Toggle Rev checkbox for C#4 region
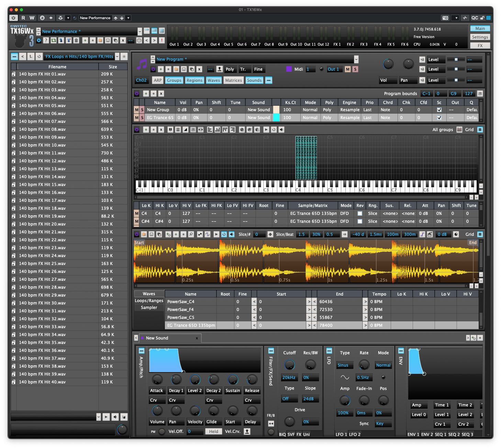Viewport: 501px width, 448px height. click(360, 221)
